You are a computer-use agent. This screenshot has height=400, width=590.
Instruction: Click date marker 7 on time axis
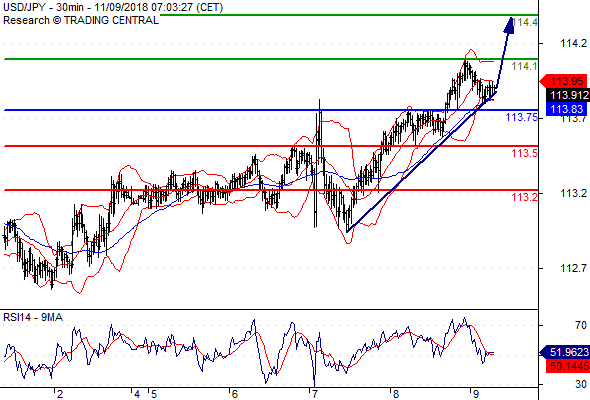315,394
